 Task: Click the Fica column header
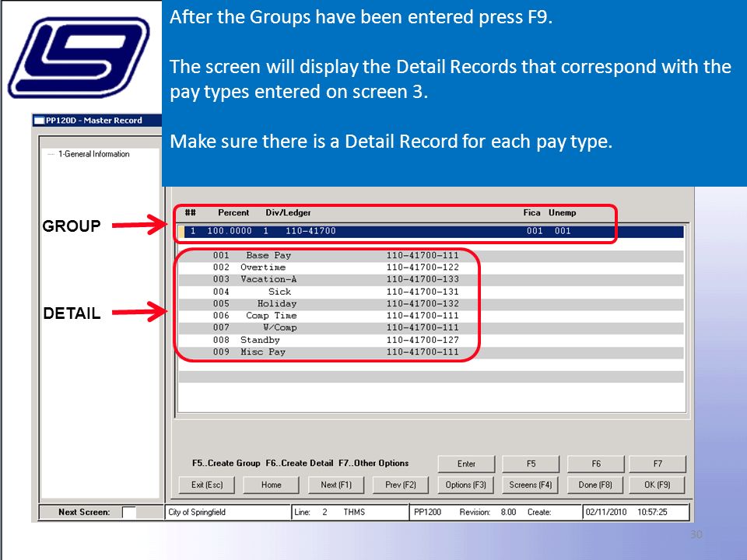[x=531, y=213]
